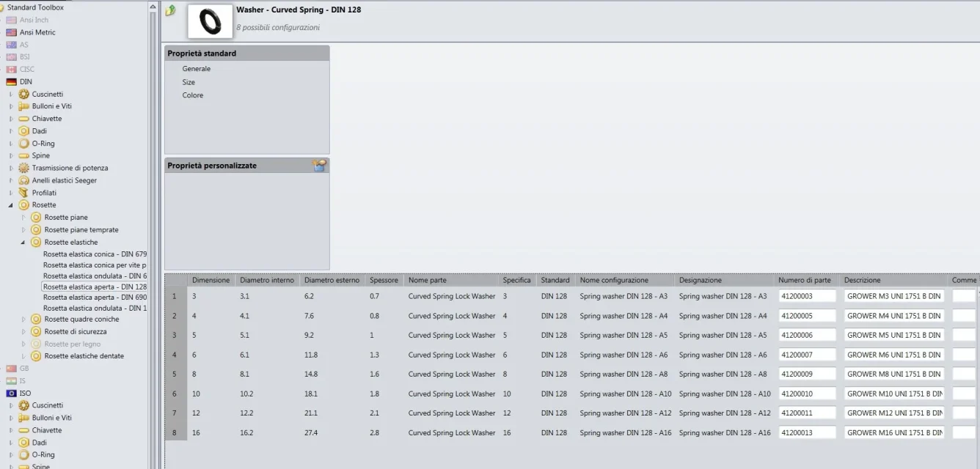
Task: Open the Size standard property
Action: point(189,82)
